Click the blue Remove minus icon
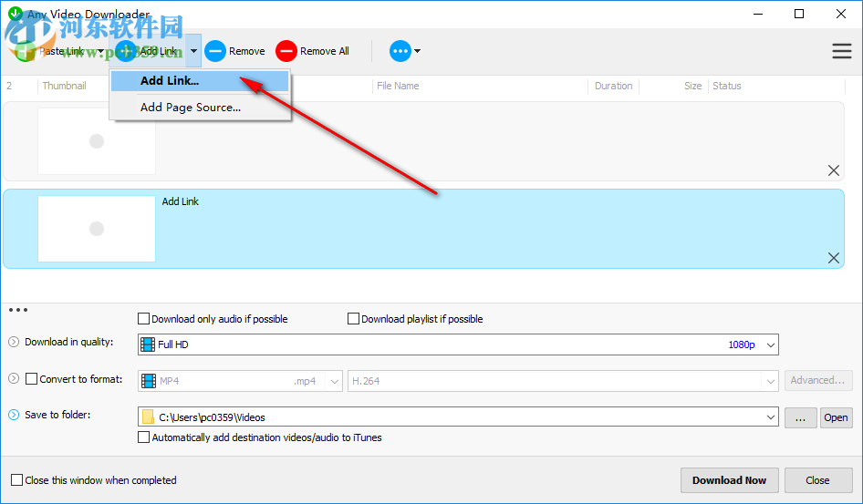Viewport: 863px width, 504px height. [215, 51]
